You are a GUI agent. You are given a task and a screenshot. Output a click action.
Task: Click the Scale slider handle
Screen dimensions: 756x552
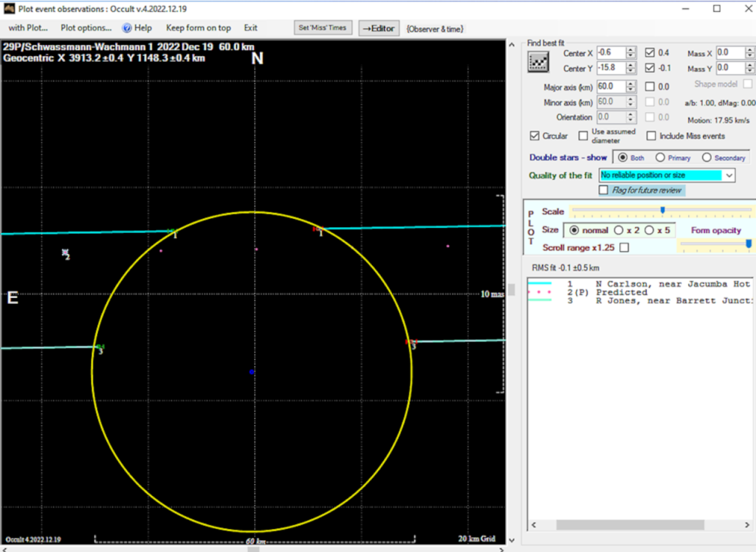click(x=663, y=211)
